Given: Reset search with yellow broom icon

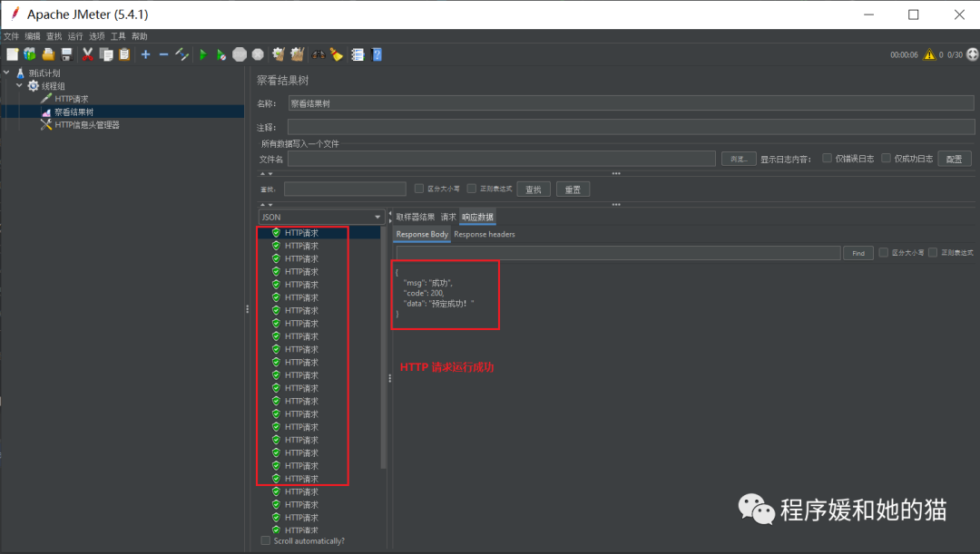Looking at the screenshot, I should (337, 55).
